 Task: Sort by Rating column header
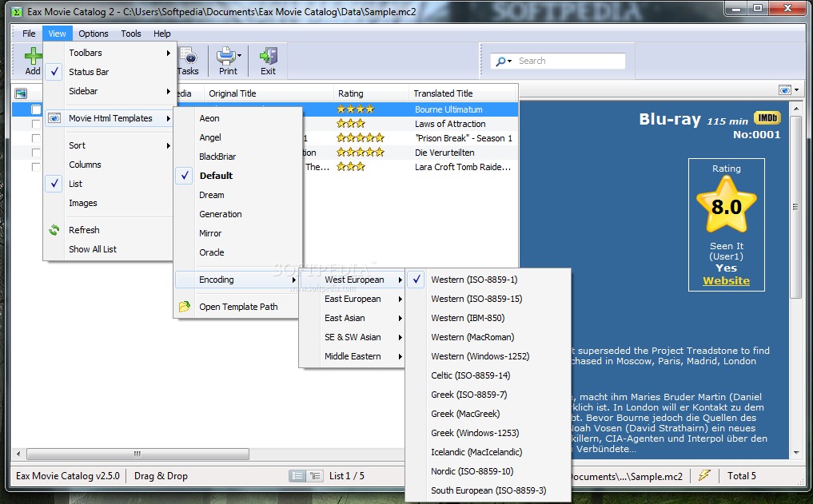pos(371,93)
